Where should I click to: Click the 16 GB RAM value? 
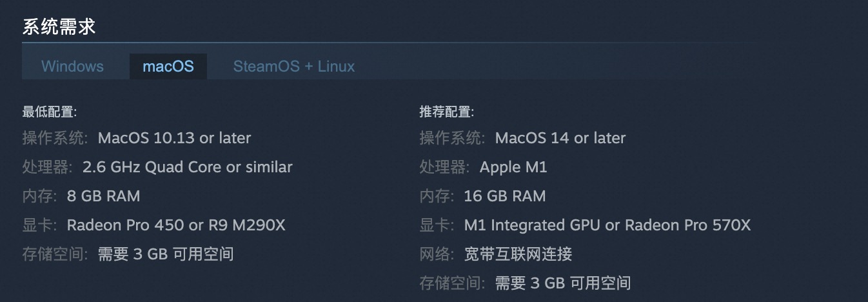click(505, 196)
